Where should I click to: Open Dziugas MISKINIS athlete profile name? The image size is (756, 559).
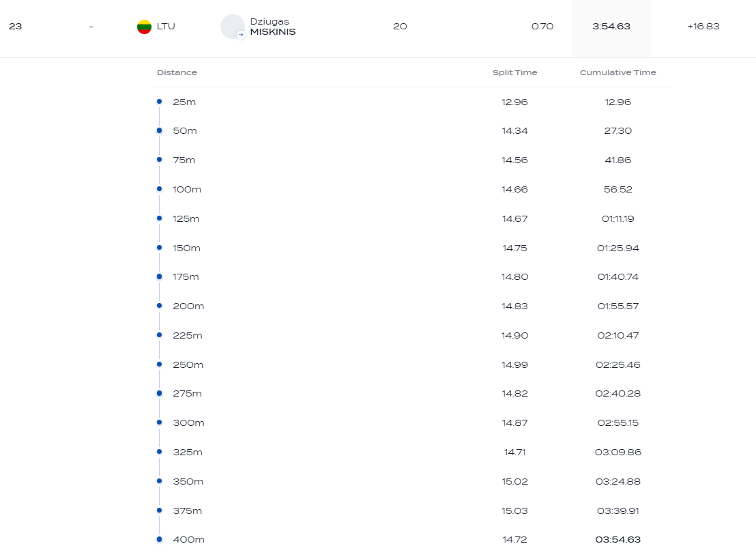[272, 27]
